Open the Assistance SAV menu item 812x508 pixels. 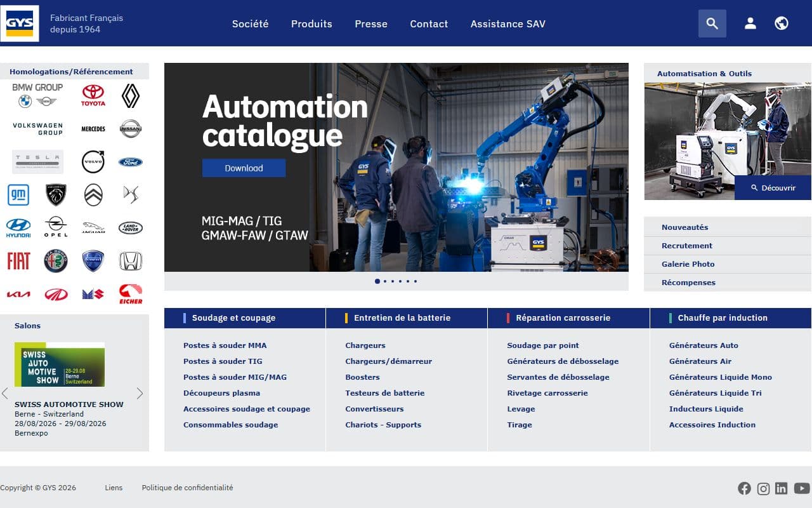(x=507, y=23)
